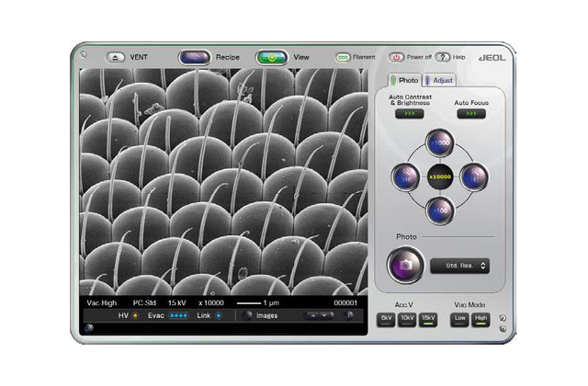Image resolution: width=588 pixels, height=386 pixels.
Task: Set magnification to x100 preset
Action: click(440, 210)
